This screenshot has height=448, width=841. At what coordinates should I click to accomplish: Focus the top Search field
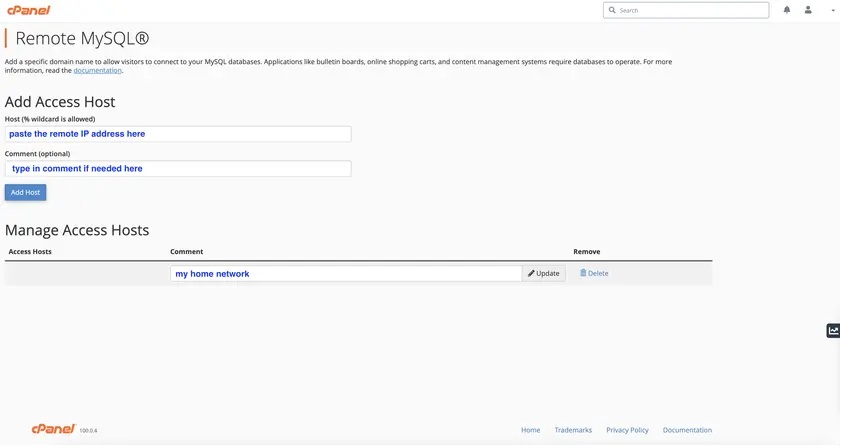tap(686, 10)
